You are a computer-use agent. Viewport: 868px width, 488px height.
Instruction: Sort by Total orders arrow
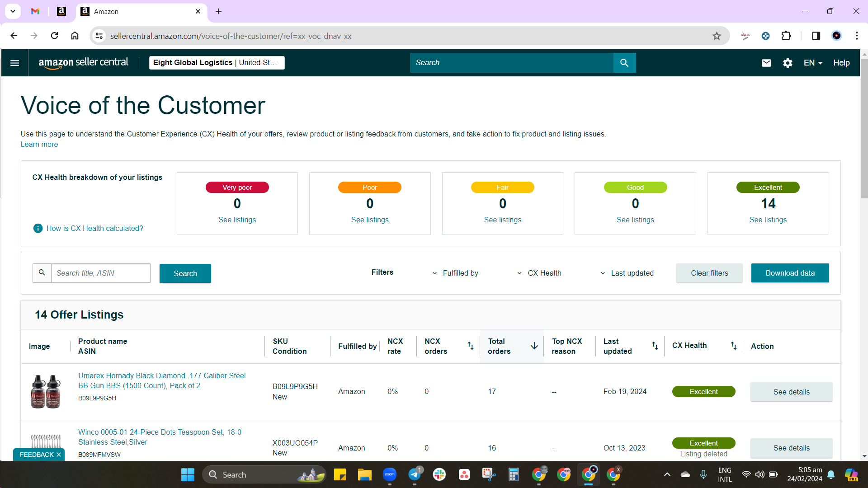click(534, 346)
